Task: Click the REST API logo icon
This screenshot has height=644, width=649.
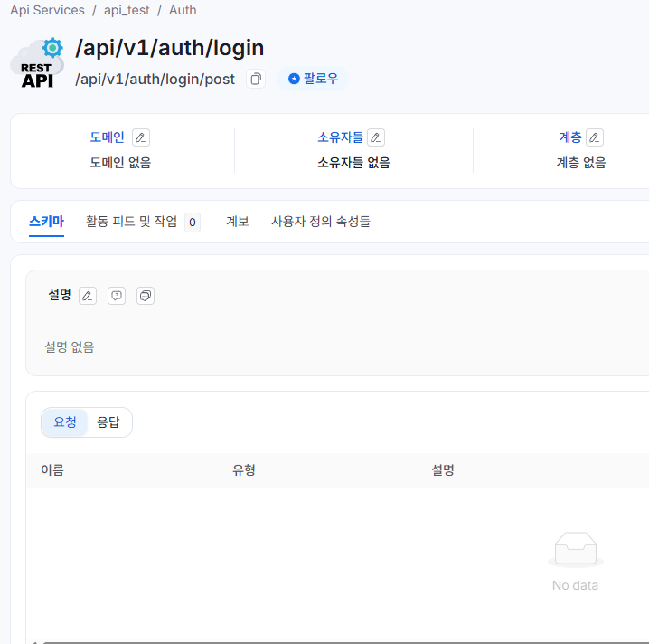Action: [x=37, y=63]
